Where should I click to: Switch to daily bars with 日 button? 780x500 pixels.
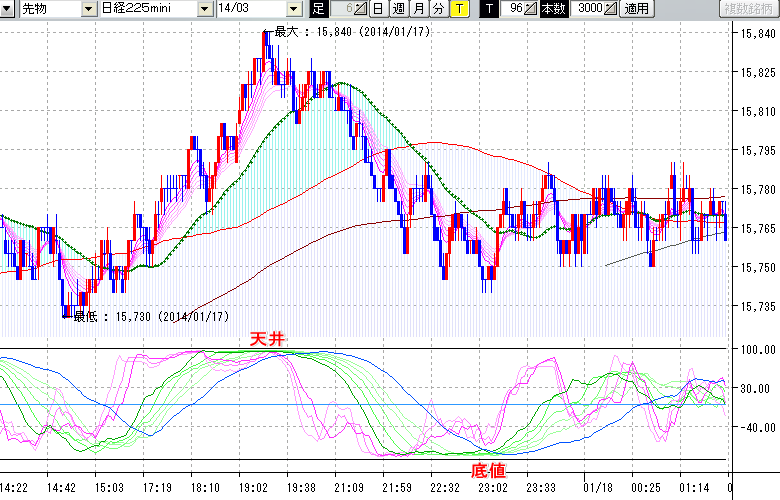[x=377, y=9]
